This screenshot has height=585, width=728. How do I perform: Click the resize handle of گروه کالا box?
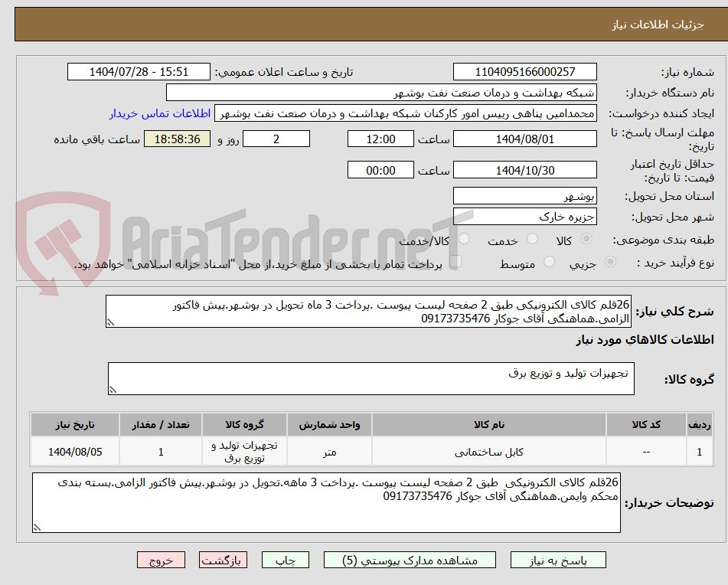click(x=113, y=388)
